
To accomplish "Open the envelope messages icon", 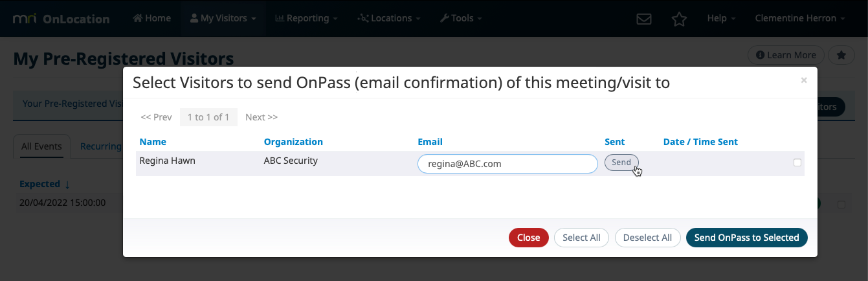I will click(x=643, y=19).
